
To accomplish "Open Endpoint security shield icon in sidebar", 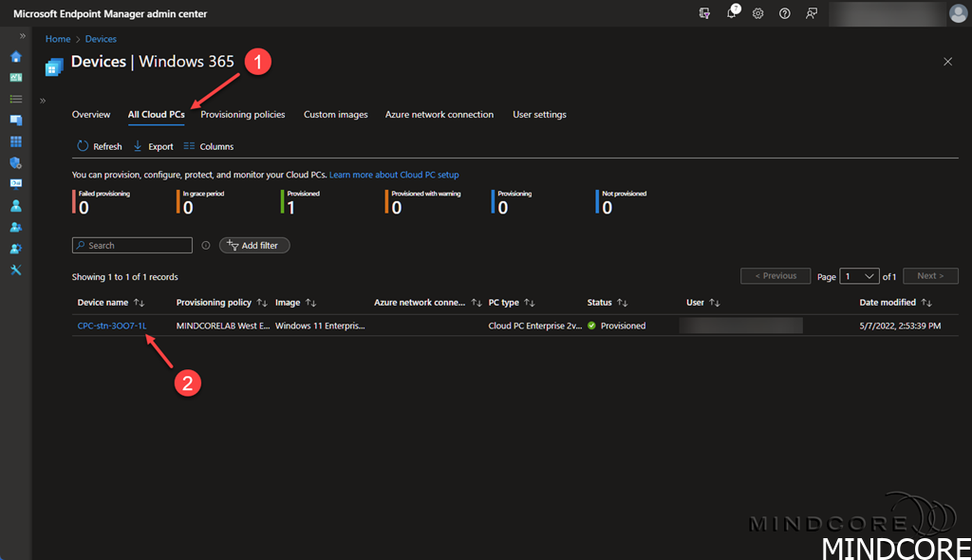I will click(x=16, y=162).
